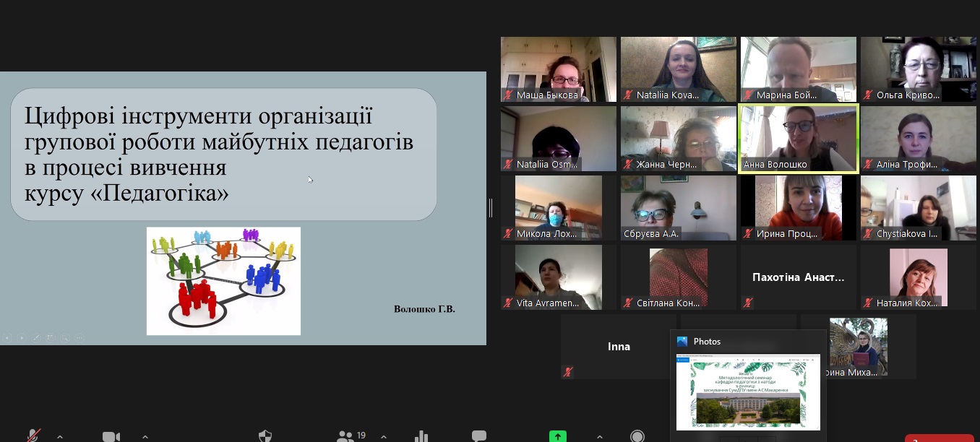Select Inna participant tile
This screenshot has width=980, height=442.
click(x=619, y=347)
